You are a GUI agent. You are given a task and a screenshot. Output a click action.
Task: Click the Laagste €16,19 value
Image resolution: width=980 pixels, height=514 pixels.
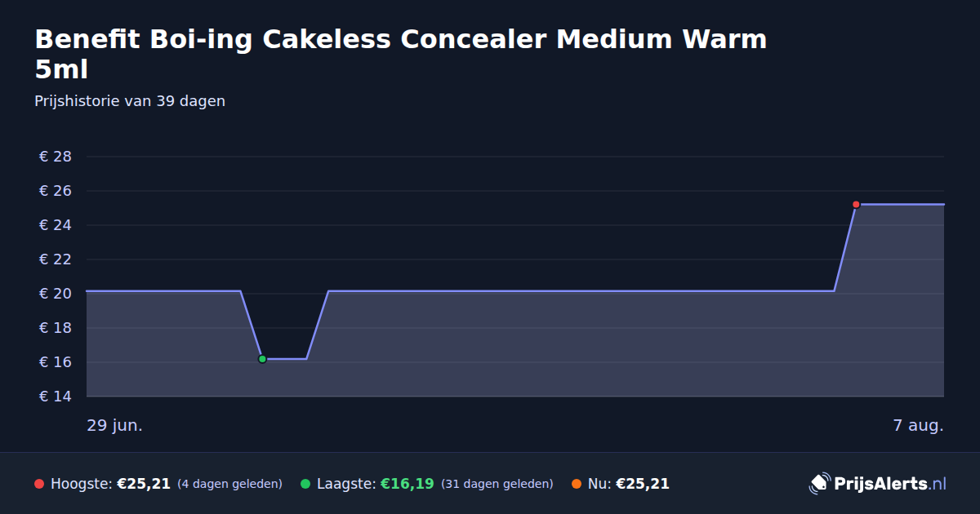click(408, 484)
